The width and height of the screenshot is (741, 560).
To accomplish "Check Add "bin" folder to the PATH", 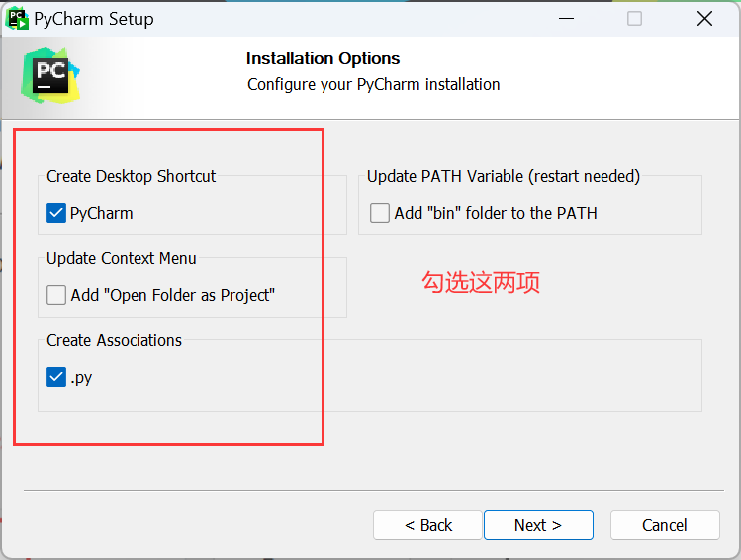I will [x=380, y=213].
